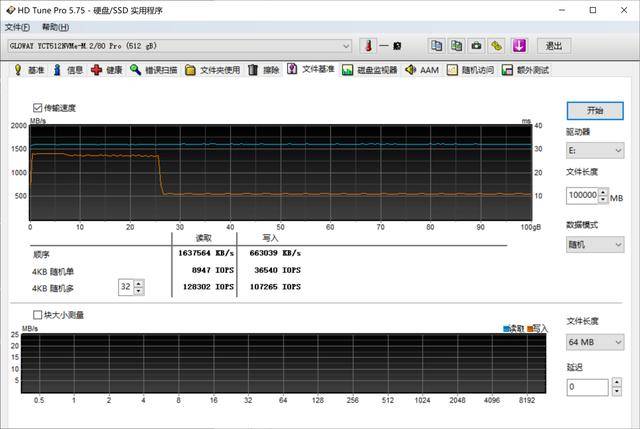Switch to the 磁盘监视器 tab
The width and height of the screenshot is (640, 429).
point(370,70)
